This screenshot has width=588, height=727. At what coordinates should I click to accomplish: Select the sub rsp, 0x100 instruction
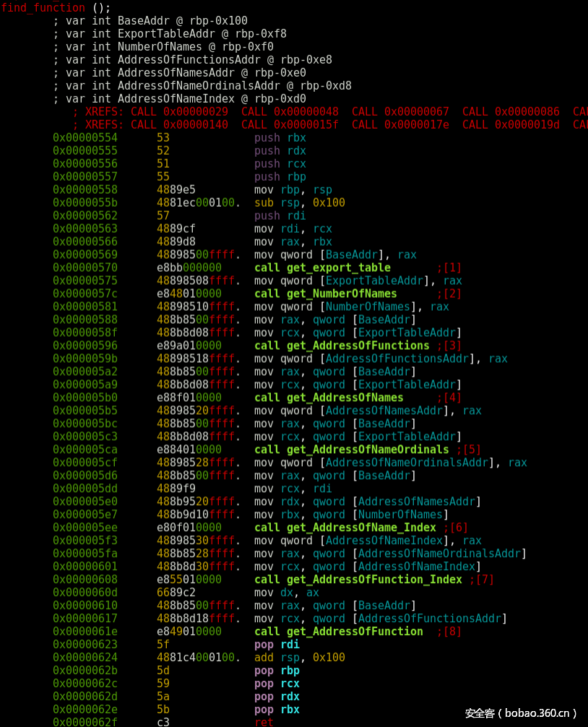[x=300, y=202]
